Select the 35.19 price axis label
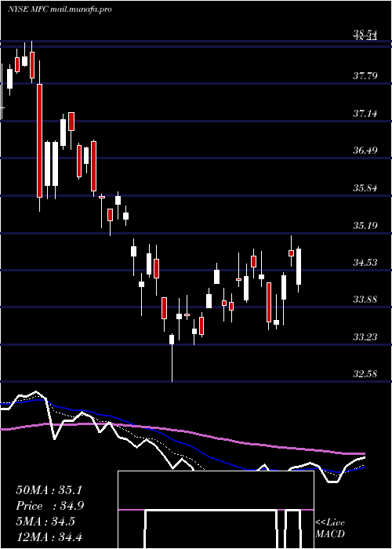This screenshot has height=549, width=392. click(x=365, y=226)
